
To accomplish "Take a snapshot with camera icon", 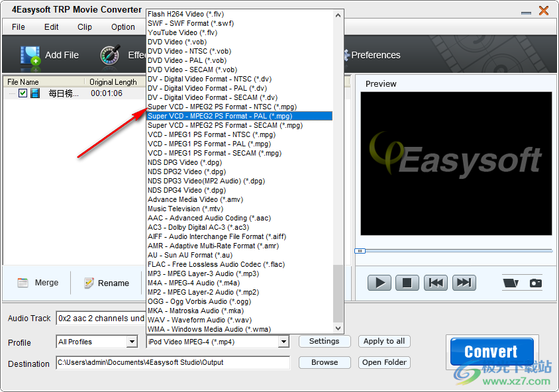I will point(535,283).
